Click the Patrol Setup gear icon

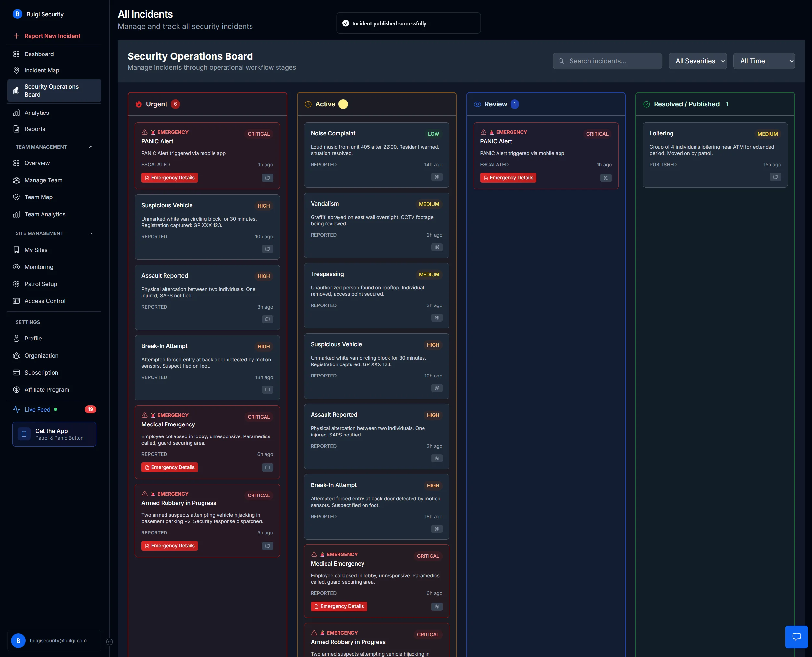pos(16,284)
